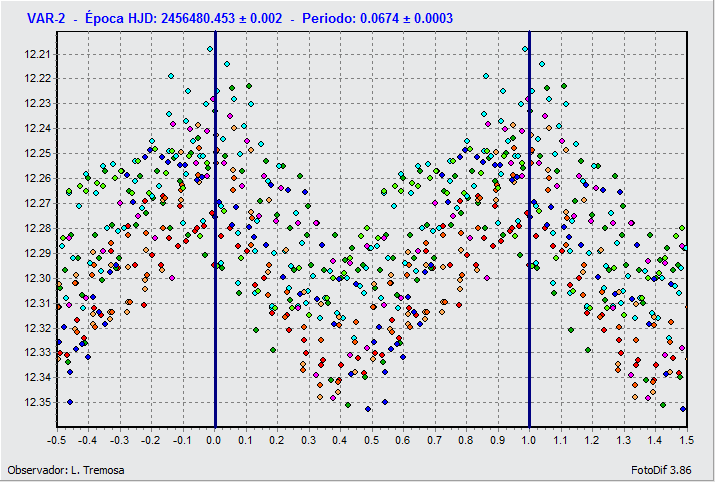Click the 1.5 phase axis label
Screen dimensions: 715x482
pos(687,441)
